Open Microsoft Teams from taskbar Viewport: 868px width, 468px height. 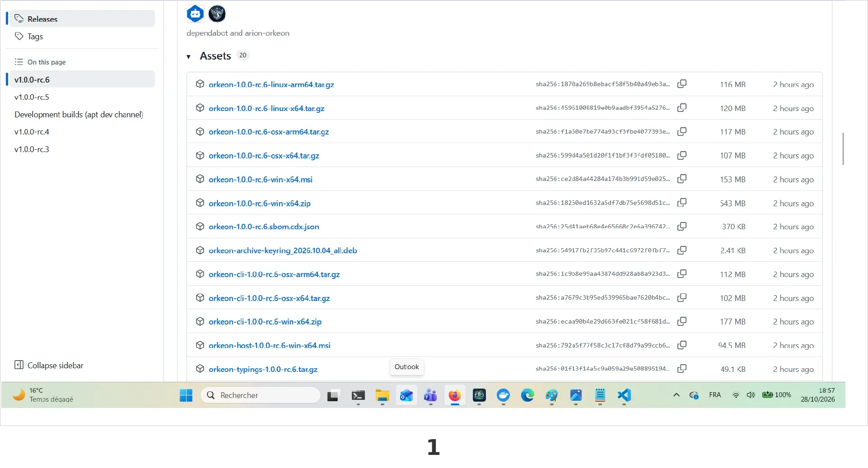click(430, 395)
